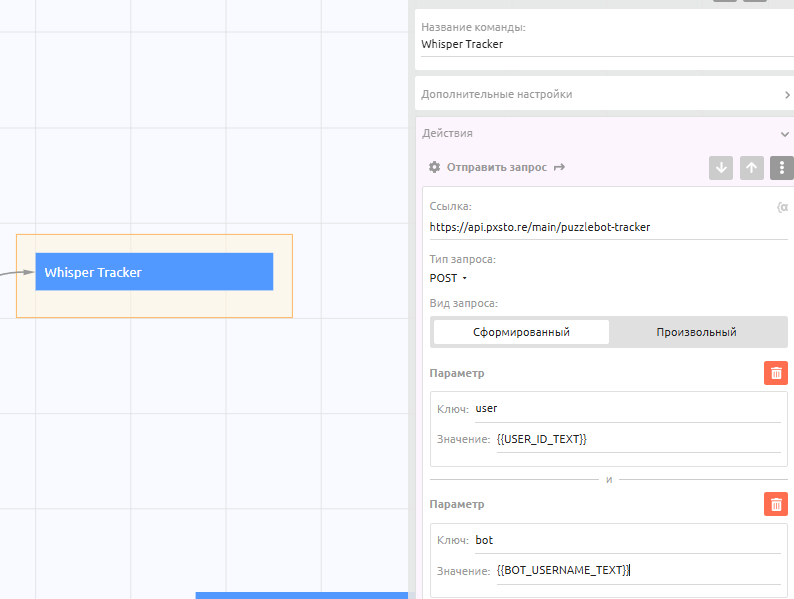The width and height of the screenshot is (794, 599).
Task: Click the Ссылка URL input field
Action: pos(600,227)
